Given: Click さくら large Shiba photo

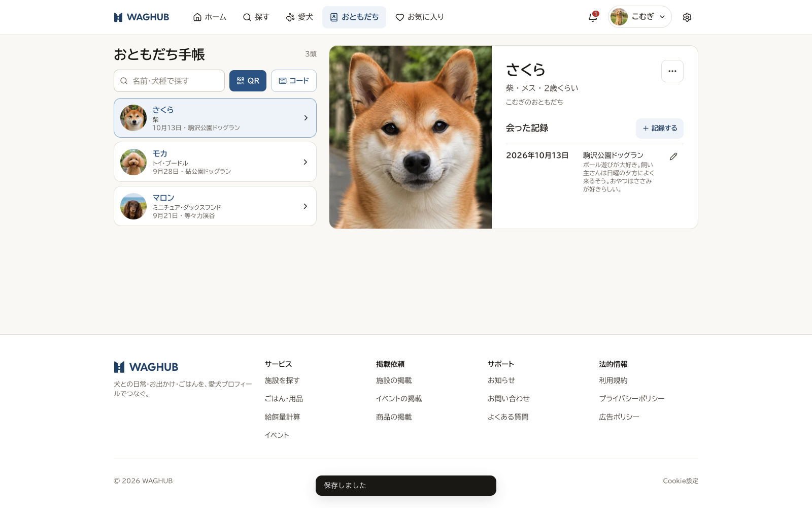Looking at the screenshot, I should [x=411, y=137].
